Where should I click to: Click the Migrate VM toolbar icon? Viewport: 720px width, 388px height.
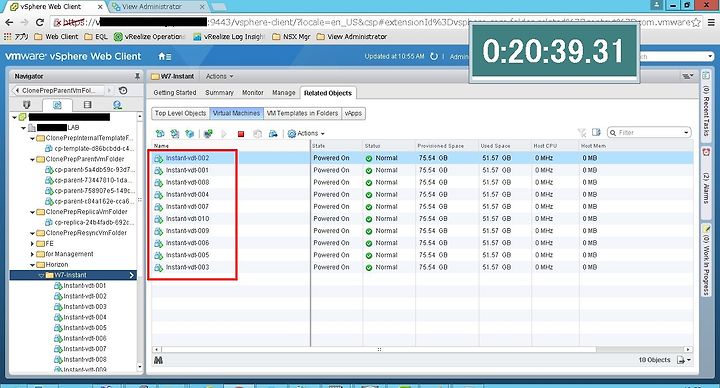click(x=273, y=134)
